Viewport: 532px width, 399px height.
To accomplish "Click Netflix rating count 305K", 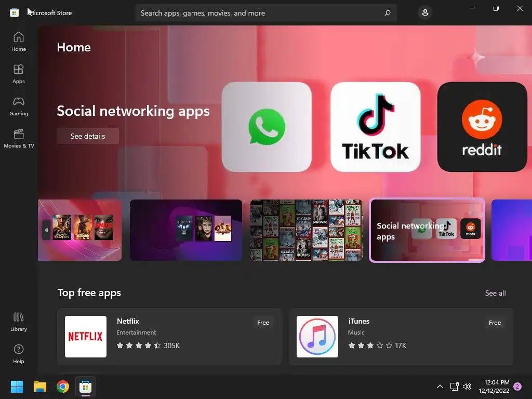I will pyautogui.click(x=171, y=345).
